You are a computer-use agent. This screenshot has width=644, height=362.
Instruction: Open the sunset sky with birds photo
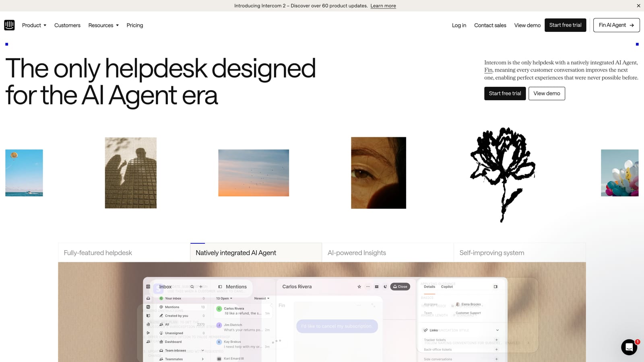pos(254,173)
